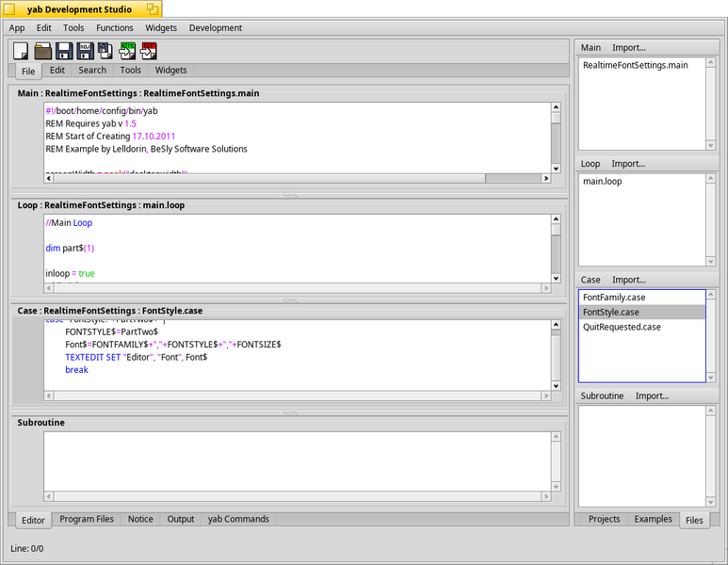Select QuitRequested.case in the Case list

(x=642, y=328)
